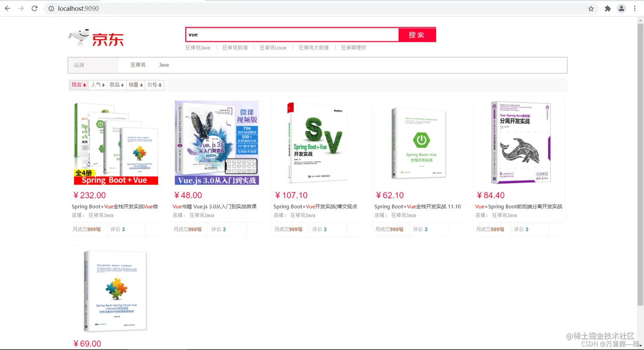This screenshot has height=350, width=644.
Task: Open the 狂神说前端 hot search link
Action: click(x=235, y=48)
